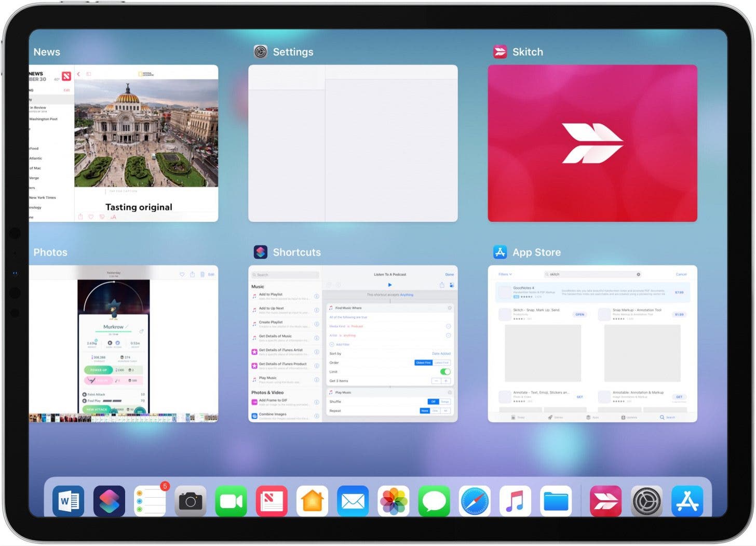This screenshot has height=546, width=756.
Task: Open Microsoft Word from the dock
Action: tap(68, 501)
